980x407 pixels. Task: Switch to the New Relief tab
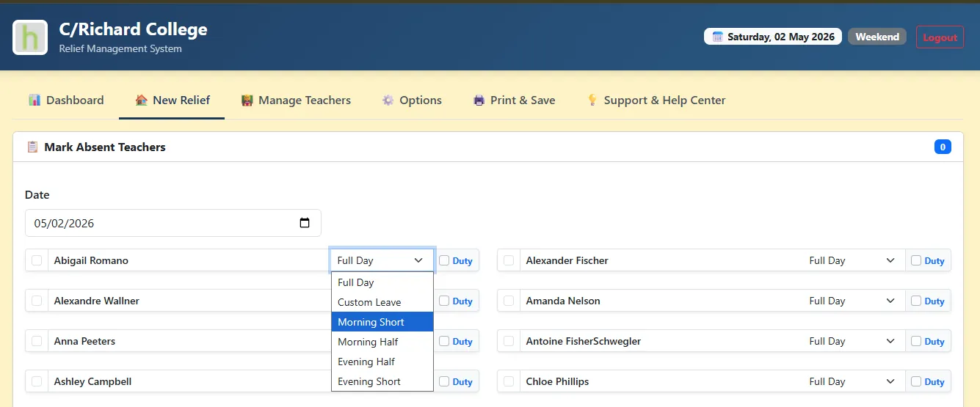point(173,100)
